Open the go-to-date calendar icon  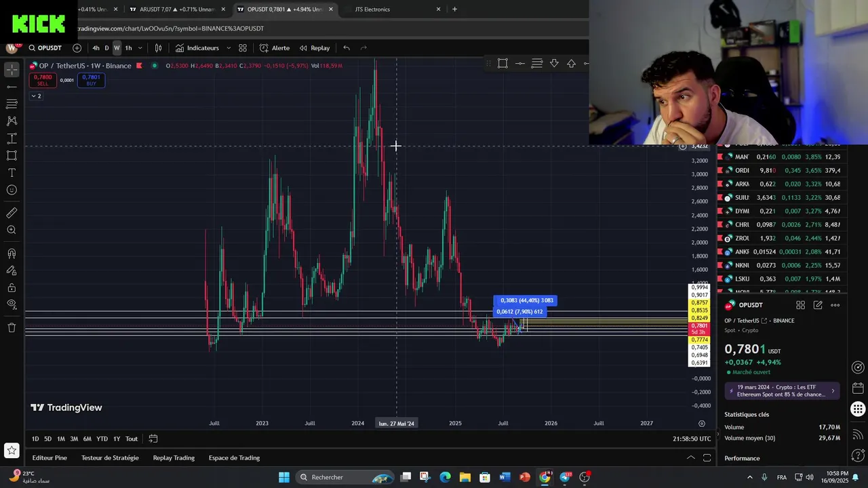pos(153,439)
